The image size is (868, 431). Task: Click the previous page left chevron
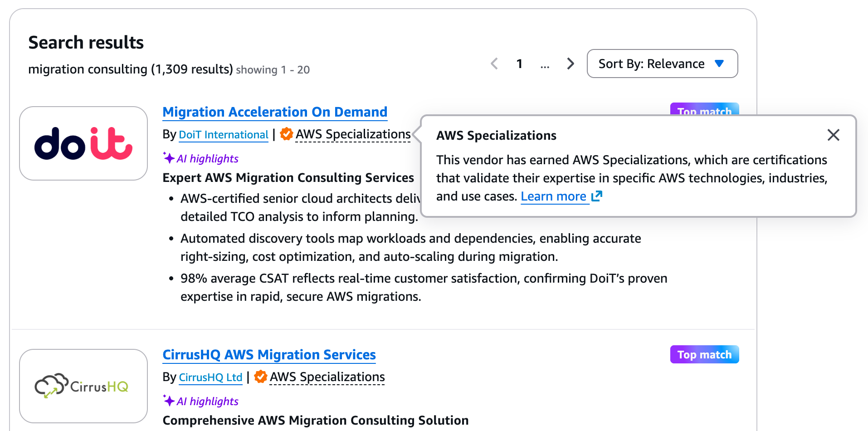click(x=494, y=64)
